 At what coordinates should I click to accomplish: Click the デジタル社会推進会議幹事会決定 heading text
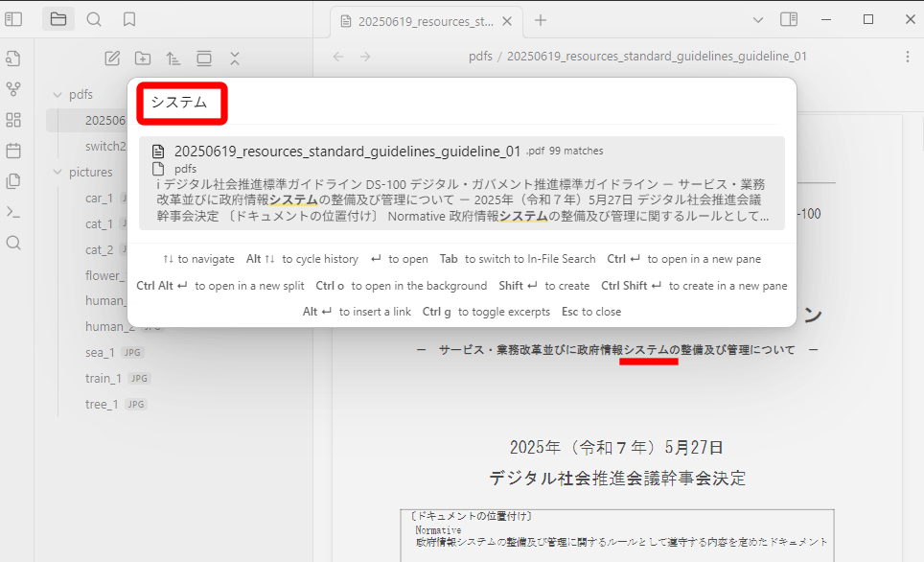(x=617, y=478)
